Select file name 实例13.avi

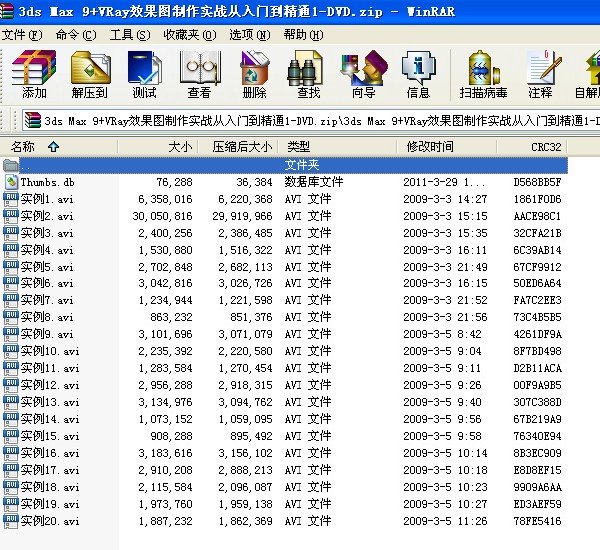coord(50,402)
